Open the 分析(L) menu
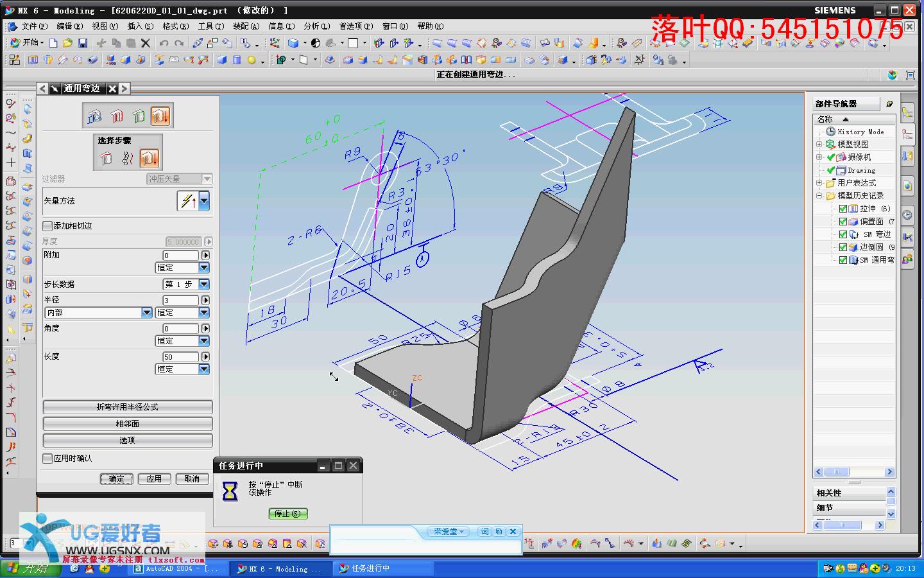Viewport: 924px width, 578px height. coord(316,26)
